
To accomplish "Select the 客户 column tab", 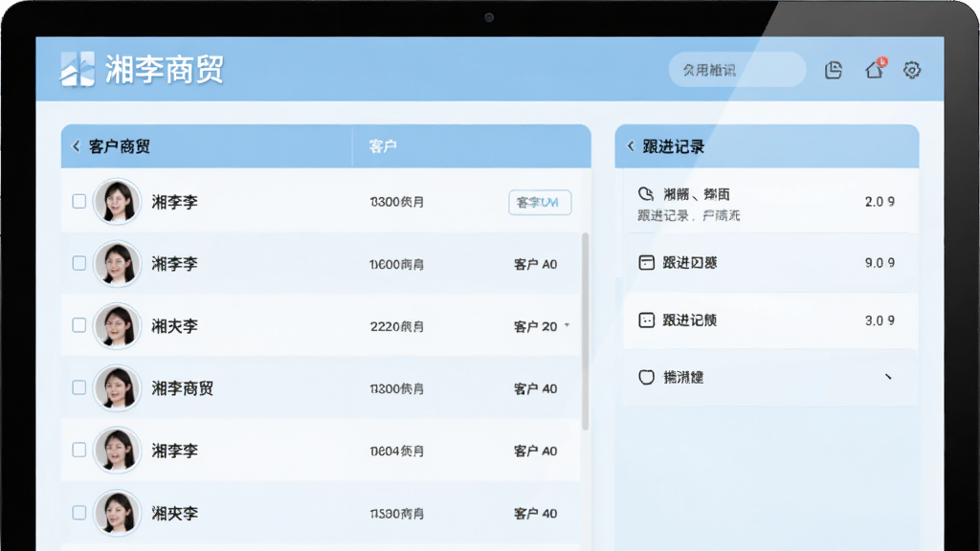I will click(383, 146).
